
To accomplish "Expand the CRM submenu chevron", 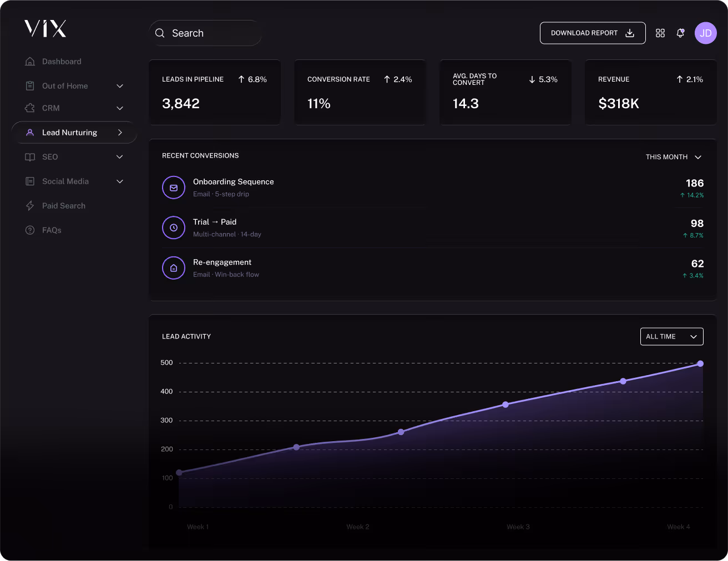I will point(120,108).
